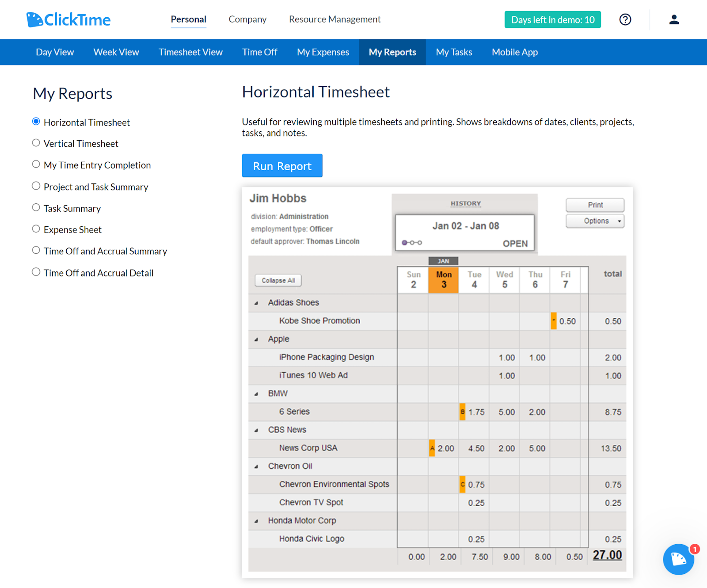Image resolution: width=707 pixels, height=588 pixels.
Task: Select Horizontal Timesheet radio button
Action: click(x=36, y=122)
